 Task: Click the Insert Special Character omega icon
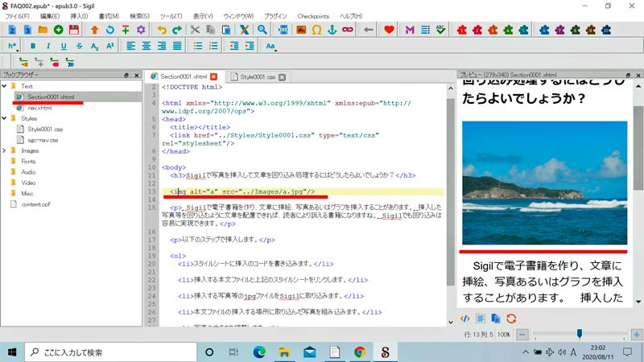316,30
